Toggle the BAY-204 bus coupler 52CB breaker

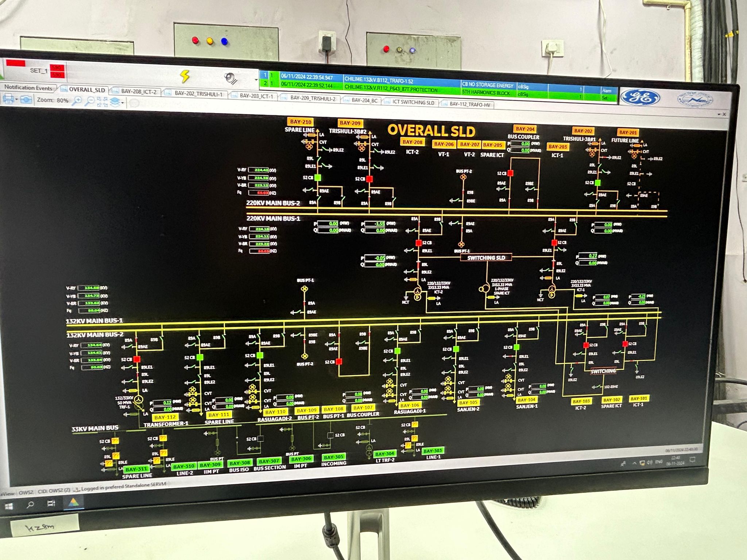click(x=510, y=173)
